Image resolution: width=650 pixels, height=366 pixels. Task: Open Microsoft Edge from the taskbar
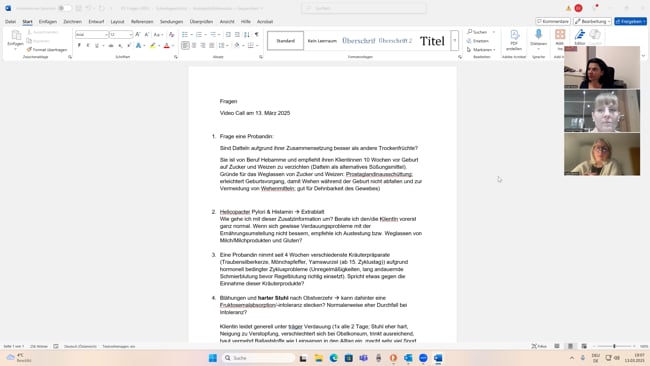point(334,358)
